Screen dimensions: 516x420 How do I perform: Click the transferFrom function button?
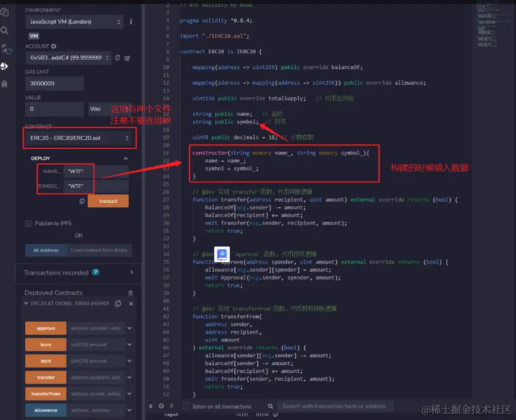46,394
